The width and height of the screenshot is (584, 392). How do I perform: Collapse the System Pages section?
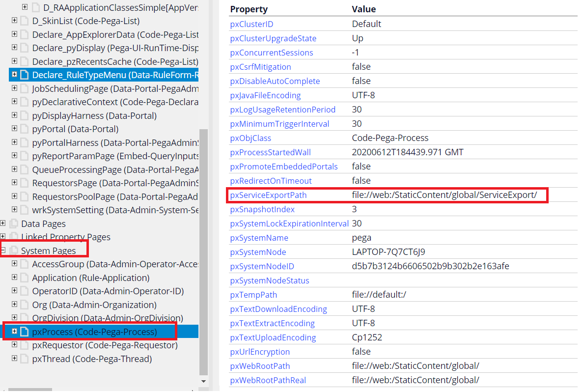(x=3, y=251)
